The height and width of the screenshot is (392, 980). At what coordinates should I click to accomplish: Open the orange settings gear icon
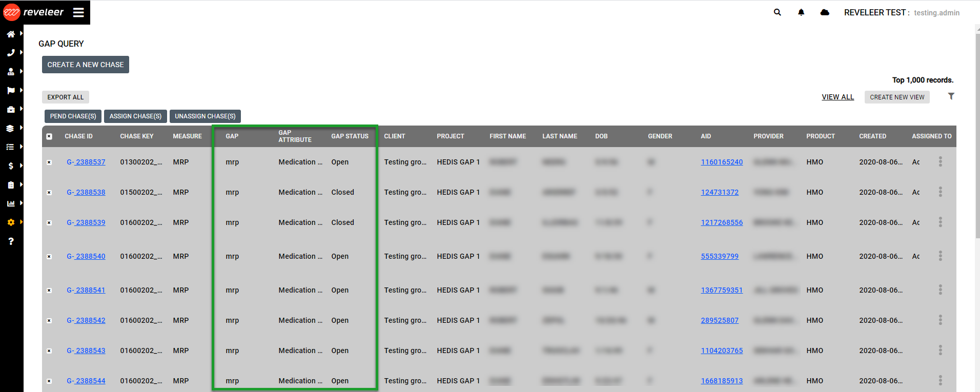point(11,222)
